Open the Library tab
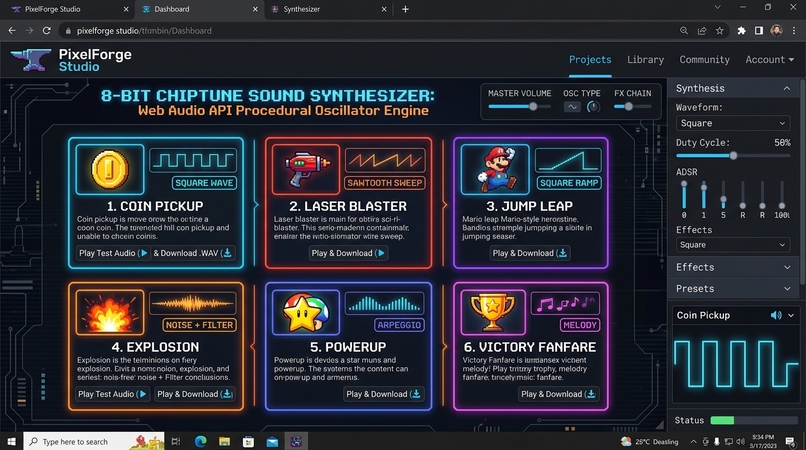The image size is (806, 450). pyautogui.click(x=645, y=60)
